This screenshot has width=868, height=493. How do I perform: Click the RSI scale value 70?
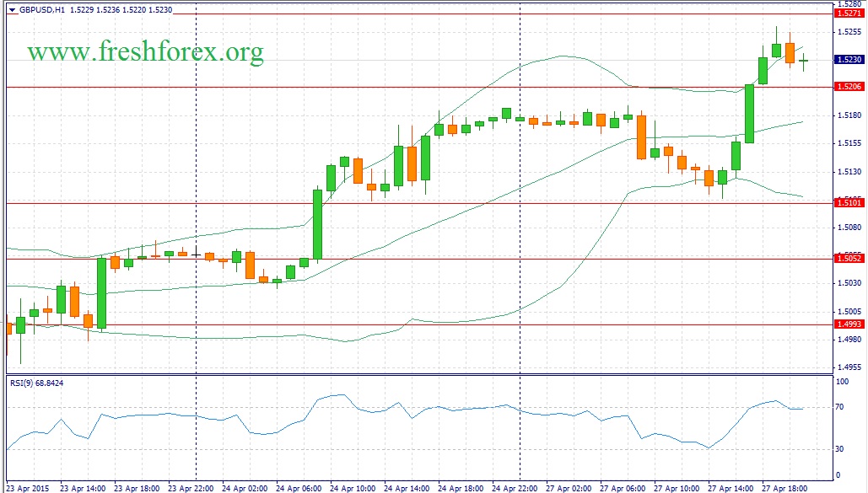click(838, 407)
